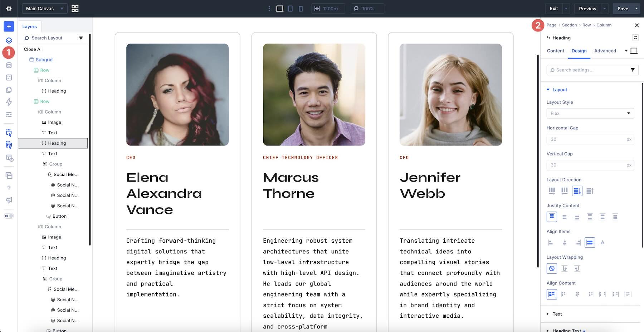This screenshot has height=332, width=644.
Task: Open the builder settings gear icon
Action: pyautogui.click(x=9, y=9)
